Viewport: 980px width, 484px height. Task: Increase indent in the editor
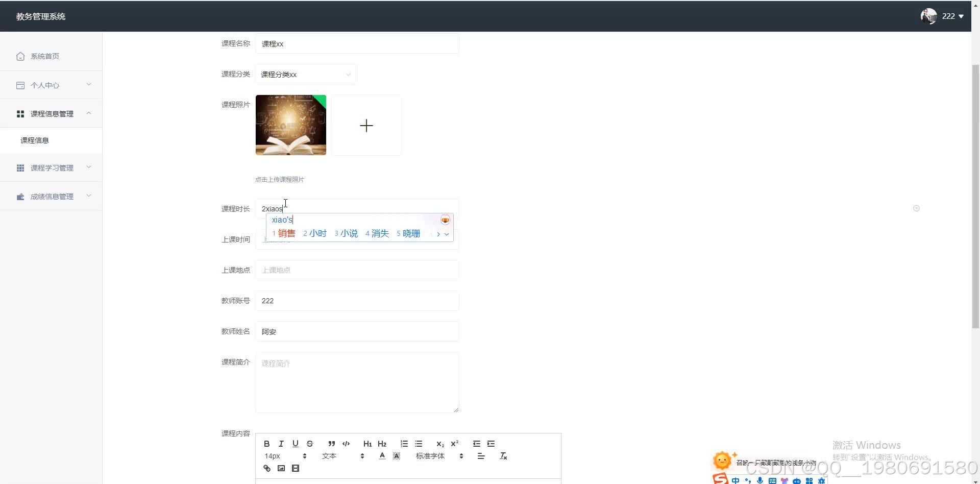pyautogui.click(x=491, y=444)
